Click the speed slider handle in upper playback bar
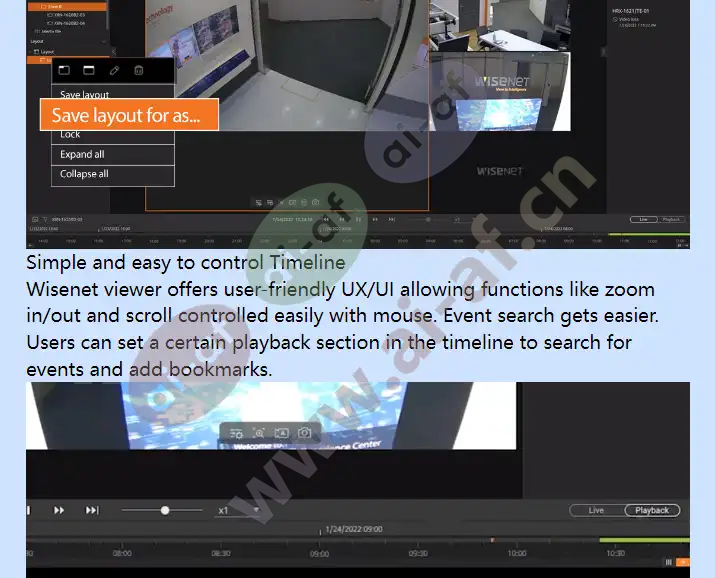The height and width of the screenshot is (578, 715). (x=428, y=219)
